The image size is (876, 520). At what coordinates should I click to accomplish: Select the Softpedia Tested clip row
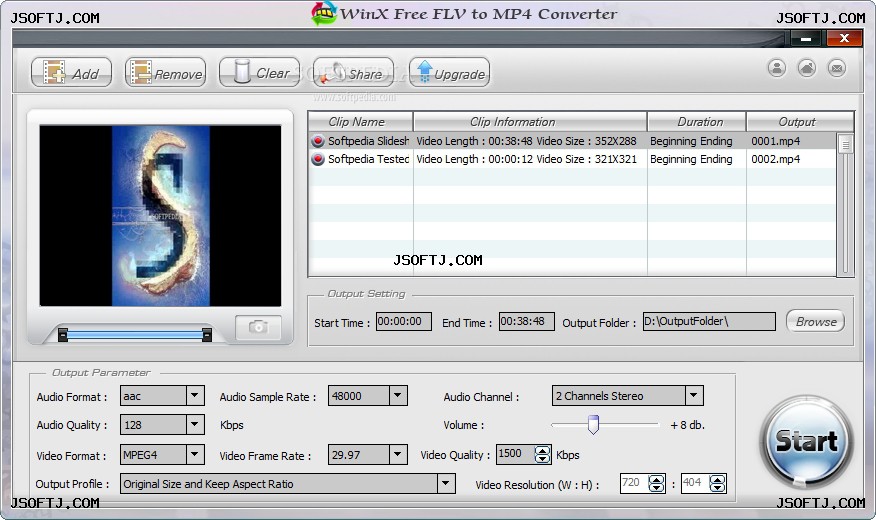[x=573, y=159]
